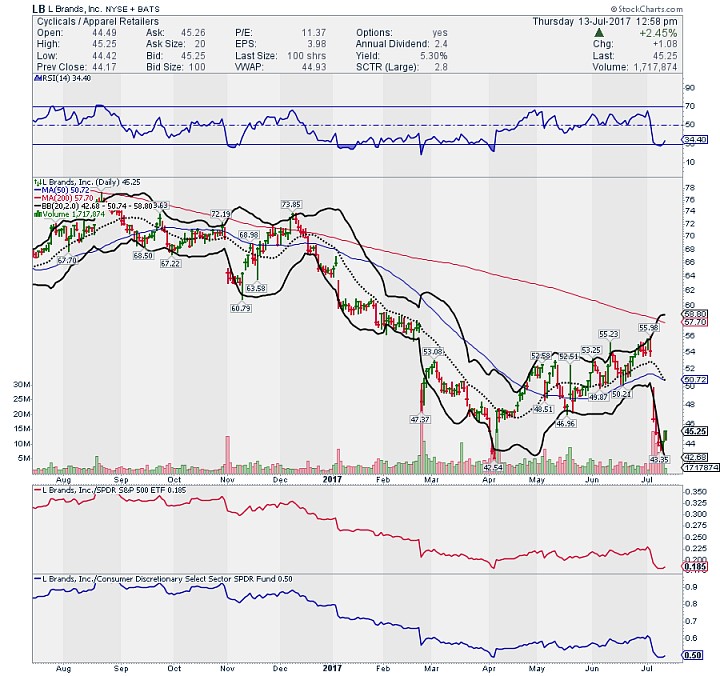Click the 45.25 last price axis tag

[x=696, y=431]
